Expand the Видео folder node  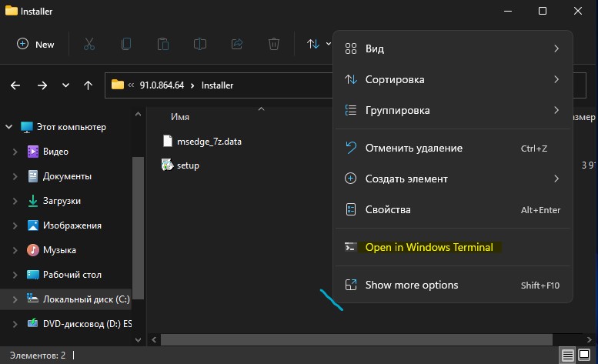[x=15, y=152]
